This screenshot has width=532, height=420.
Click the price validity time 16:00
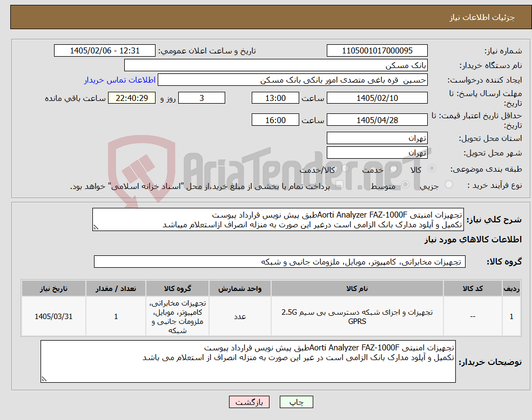pyautogui.click(x=275, y=120)
